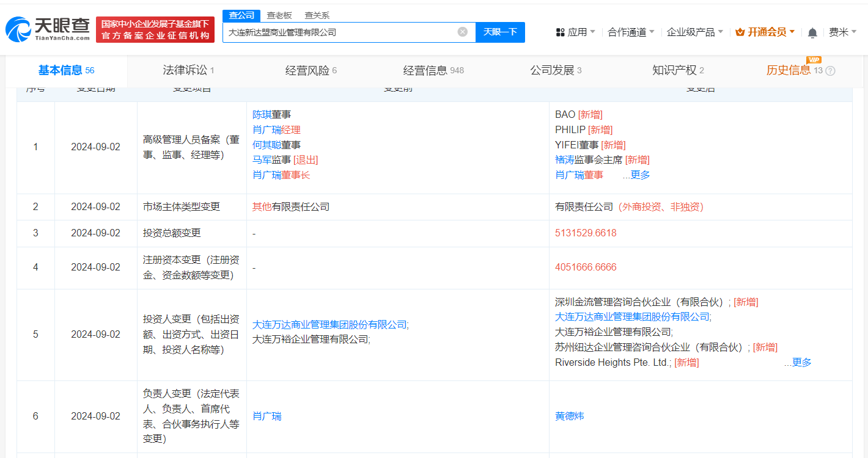Focus the company search input field
This screenshot has height=458, width=868.
[339, 32]
